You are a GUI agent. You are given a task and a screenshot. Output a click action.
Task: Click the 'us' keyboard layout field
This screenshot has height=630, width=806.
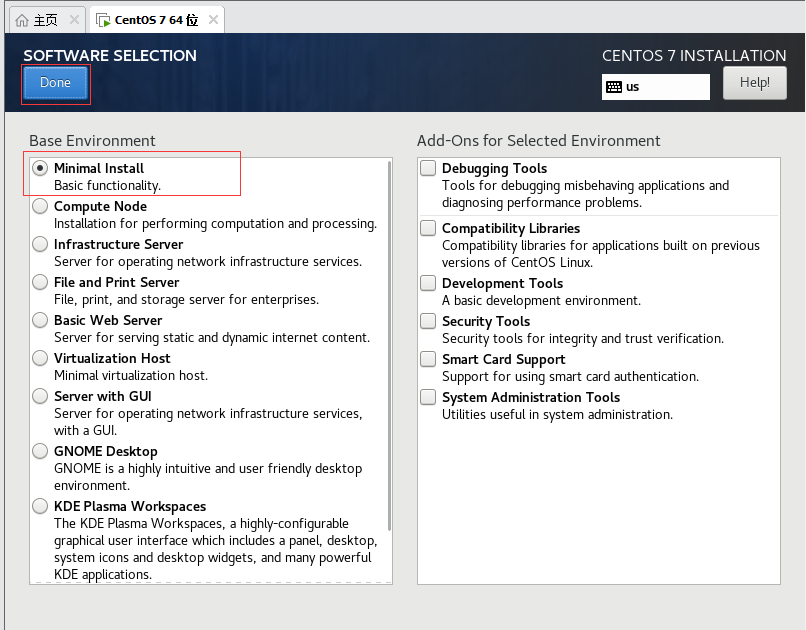click(656, 87)
